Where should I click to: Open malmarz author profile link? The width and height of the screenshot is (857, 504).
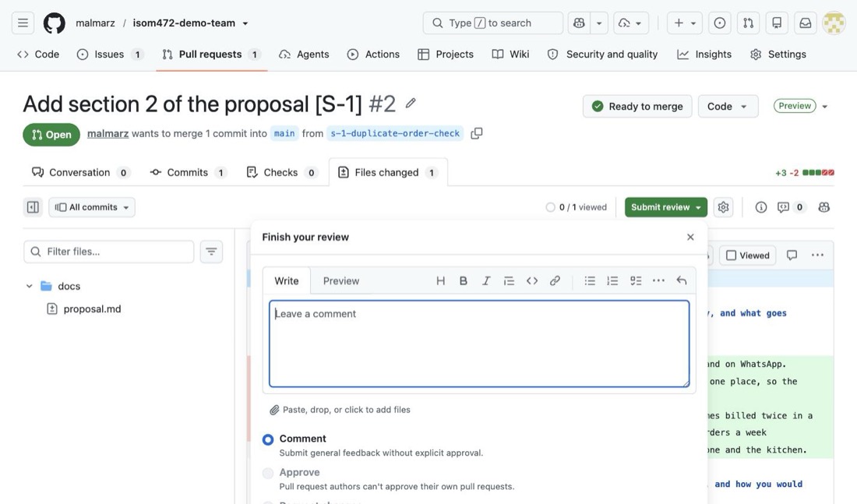(x=108, y=133)
